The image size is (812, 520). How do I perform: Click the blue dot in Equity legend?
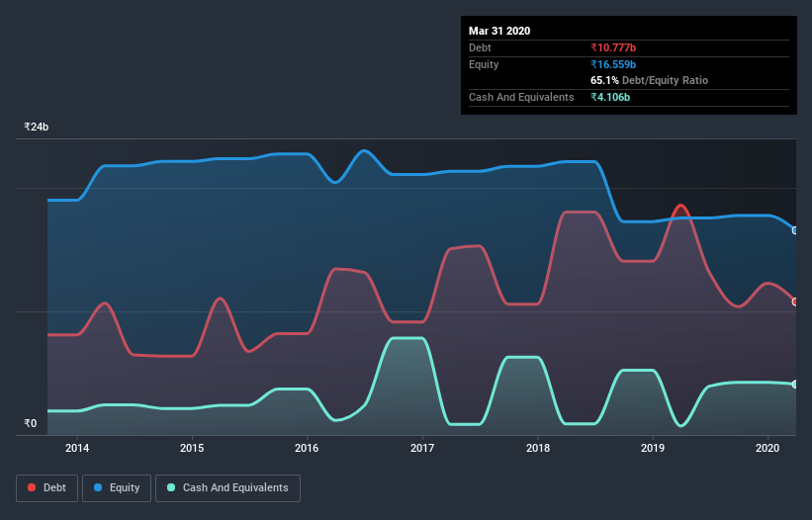coord(98,487)
